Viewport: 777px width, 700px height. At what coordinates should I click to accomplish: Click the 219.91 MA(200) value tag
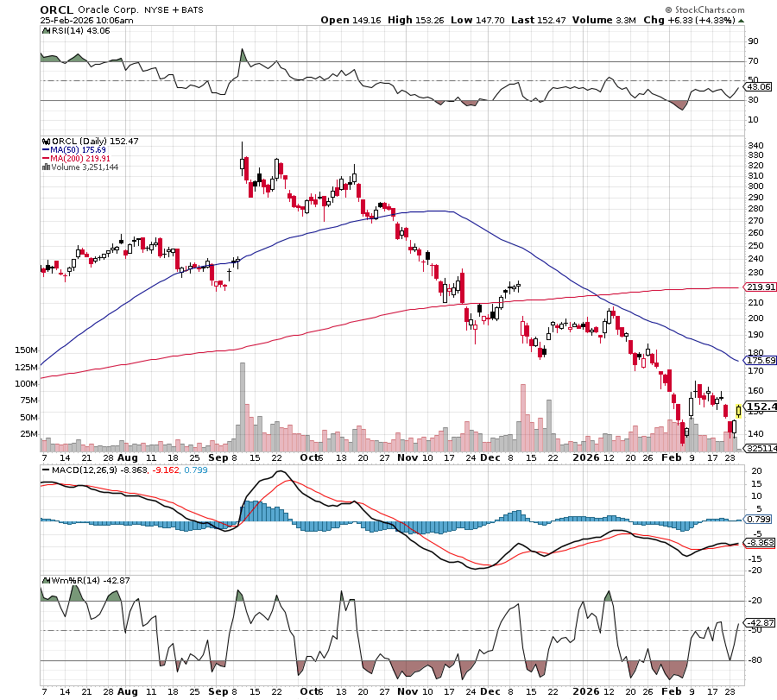tap(760, 287)
